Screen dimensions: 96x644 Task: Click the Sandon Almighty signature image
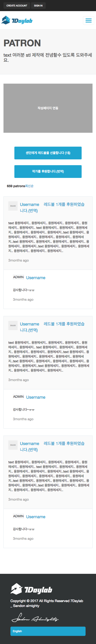pyautogui.click(x=35, y=618)
